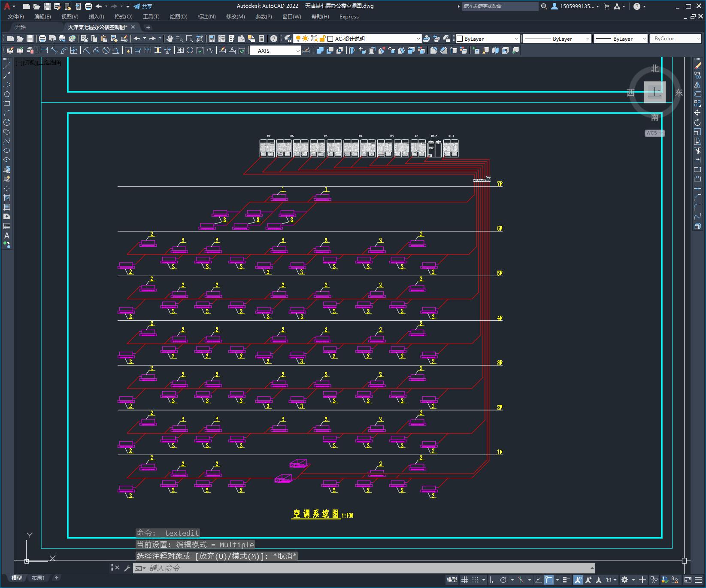Click the Customize command line wrench icon
Screen dimensions: 706x588
(x=127, y=568)
